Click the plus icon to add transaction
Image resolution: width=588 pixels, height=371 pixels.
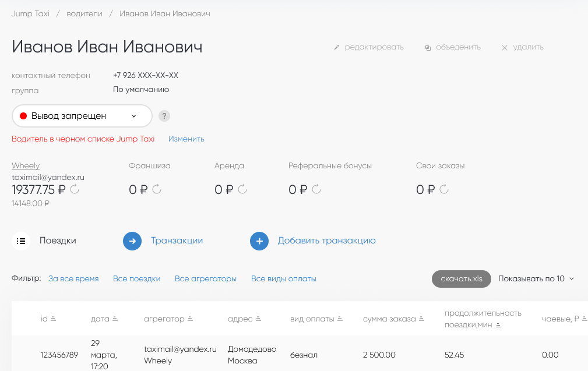259,241
